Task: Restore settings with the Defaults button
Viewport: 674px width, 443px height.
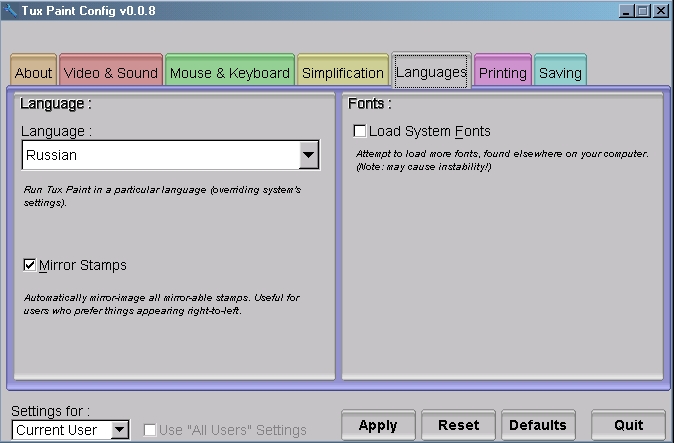Action: coord(538,425)
